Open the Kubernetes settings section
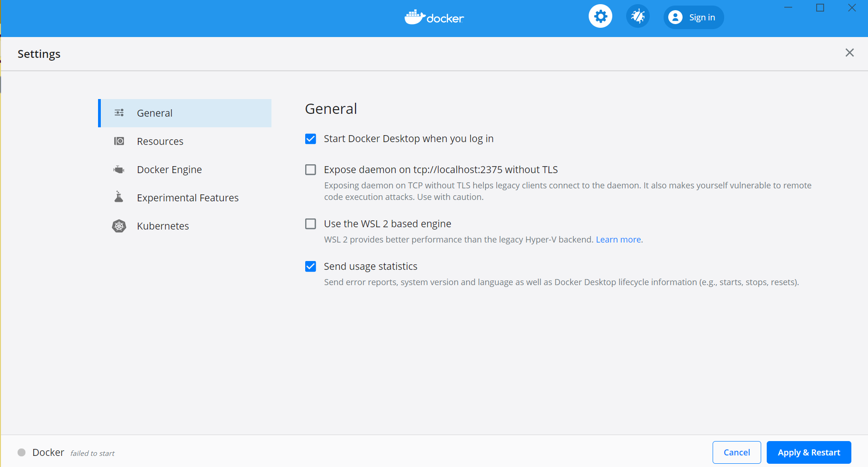 [x=185, y=226]
